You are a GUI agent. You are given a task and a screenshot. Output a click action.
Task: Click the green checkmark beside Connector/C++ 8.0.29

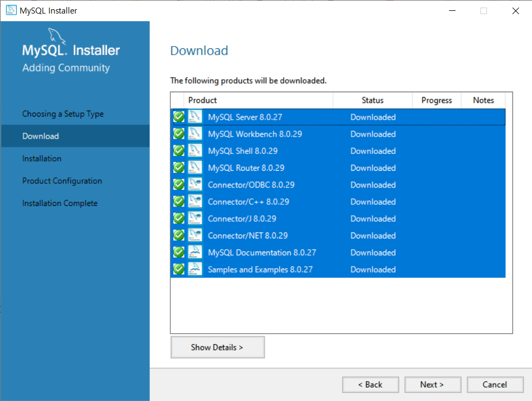179,202
